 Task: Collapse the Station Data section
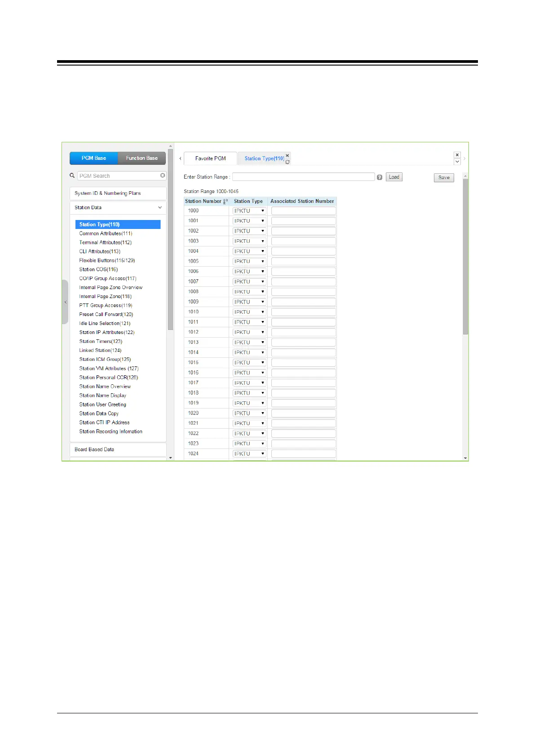pos(118,208)
